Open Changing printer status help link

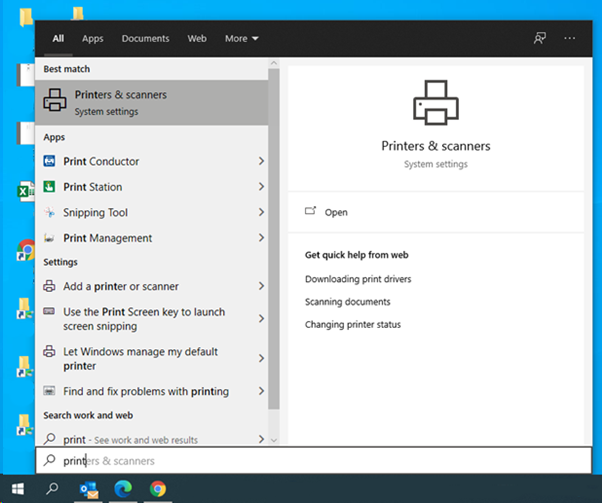352,324
